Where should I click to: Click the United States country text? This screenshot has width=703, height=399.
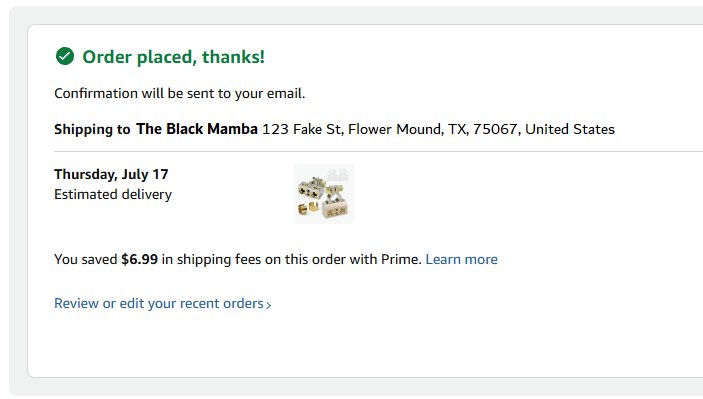coord(570,129)
